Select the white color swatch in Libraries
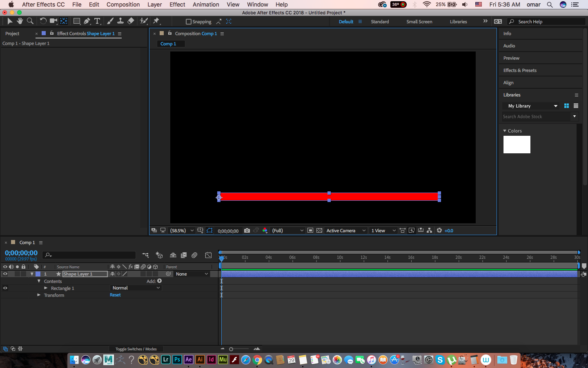588x368 pixels. coord(517,145)
